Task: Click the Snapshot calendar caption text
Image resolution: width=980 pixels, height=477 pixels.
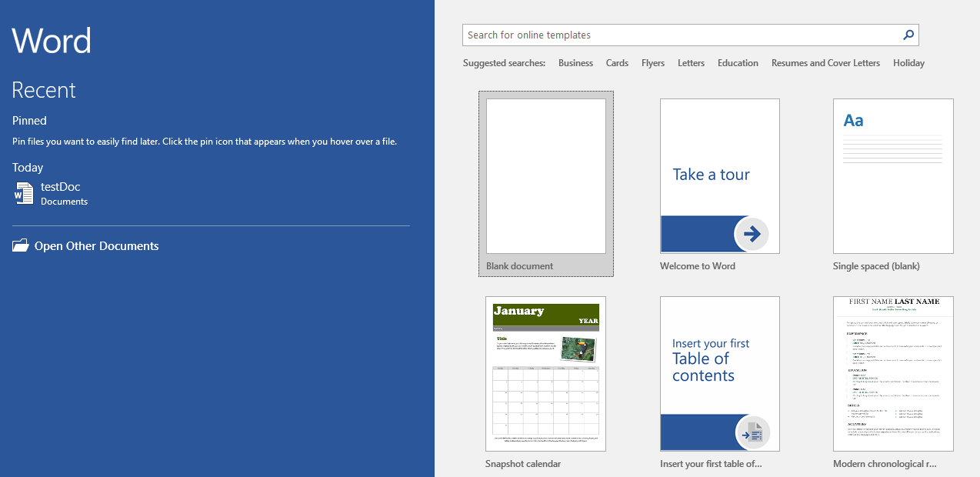Action: click(x=523, y=464)
